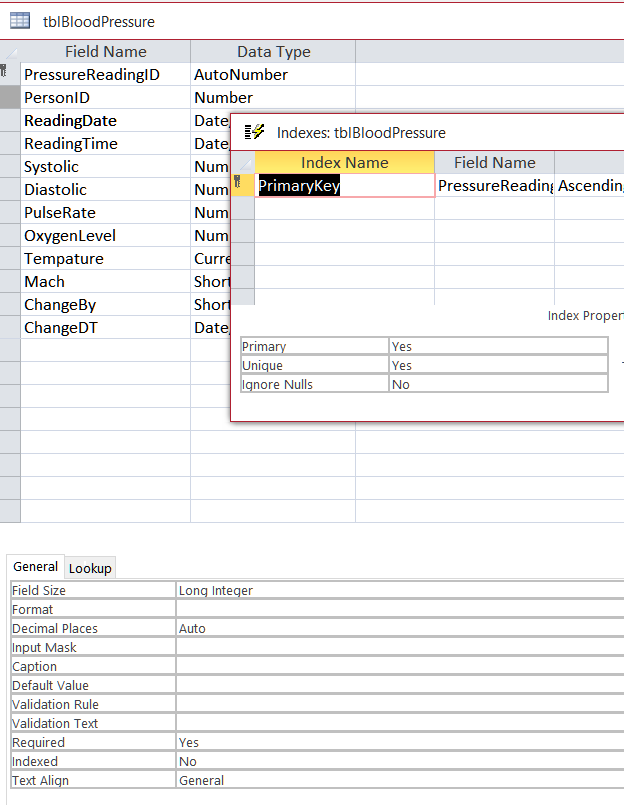Select PressureReadingID field name cell
Screen dimensions: 624x805
pyautogui.click(x=105, y=74)
